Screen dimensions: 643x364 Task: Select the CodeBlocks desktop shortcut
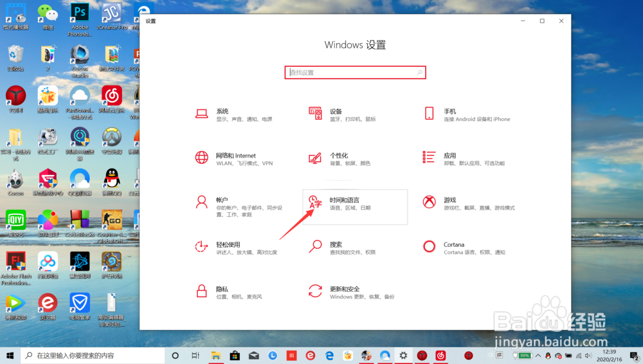tap(80, 224)
